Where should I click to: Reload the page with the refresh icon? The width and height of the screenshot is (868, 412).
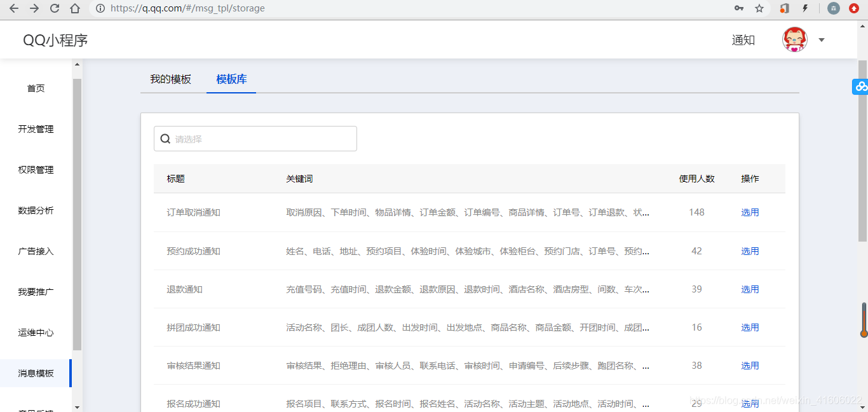(x=55, y=8)
